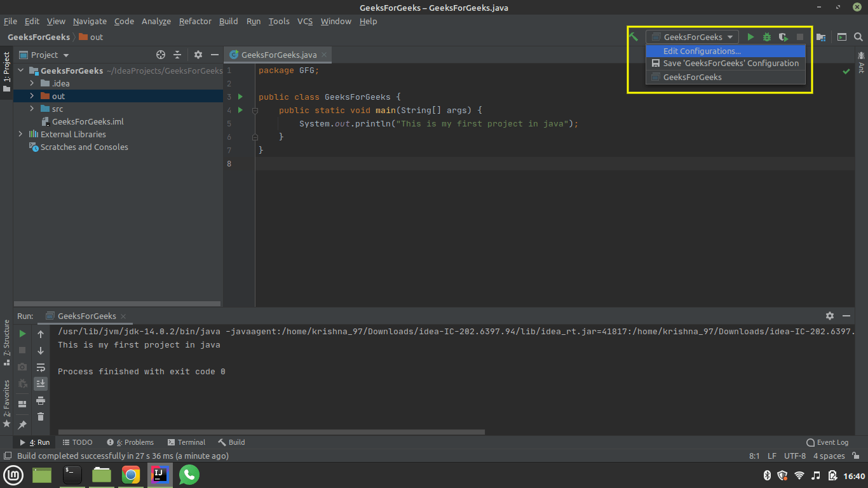Click the Build project hammer icon
The width and height of the screenshot is (868, 488).
click(x=634, y=37)
